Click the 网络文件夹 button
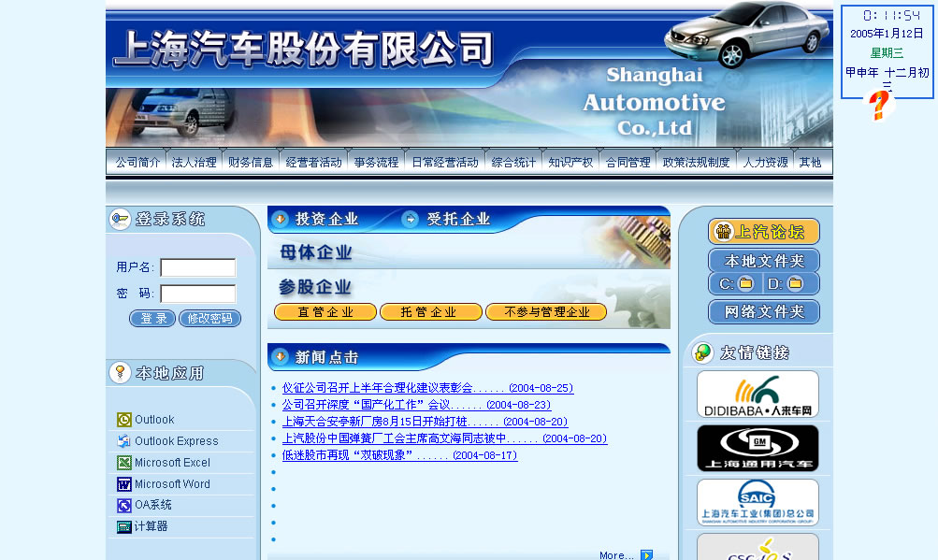 764,311
